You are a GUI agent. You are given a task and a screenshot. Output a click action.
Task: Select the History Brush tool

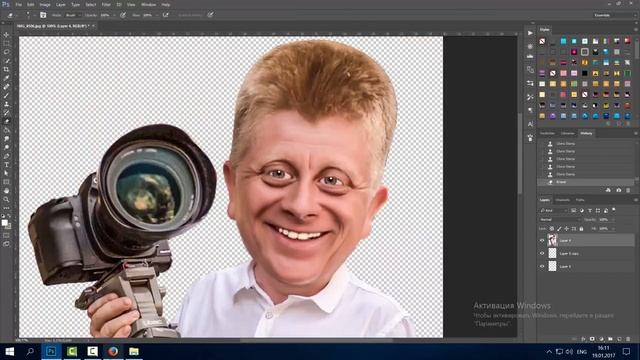click(x=6, y=113)
